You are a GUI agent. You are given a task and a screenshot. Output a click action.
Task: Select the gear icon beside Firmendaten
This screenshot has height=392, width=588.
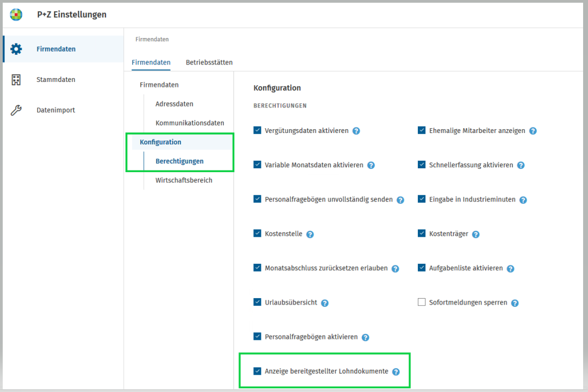[x=17, y=48]
